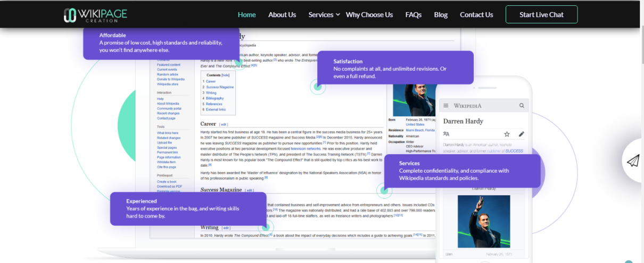Click the Start Live Chat button
The height and width of the screenshot is (263, 644).
tap(541, 15)
